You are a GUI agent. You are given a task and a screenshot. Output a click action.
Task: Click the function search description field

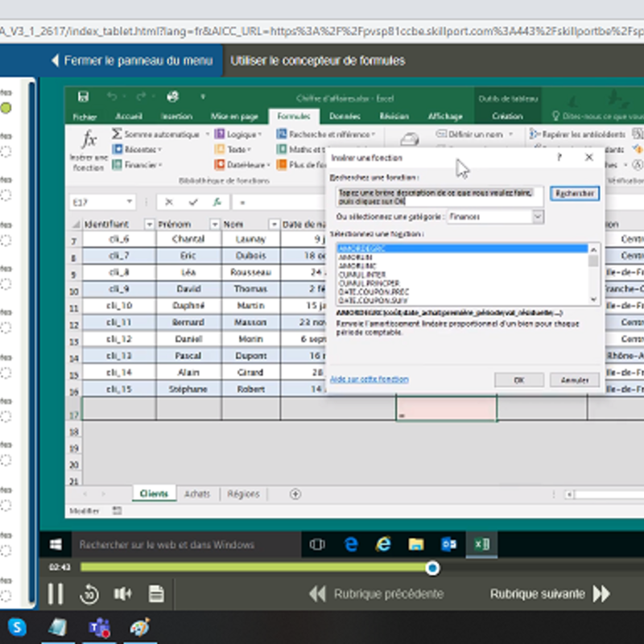point(440,196)
